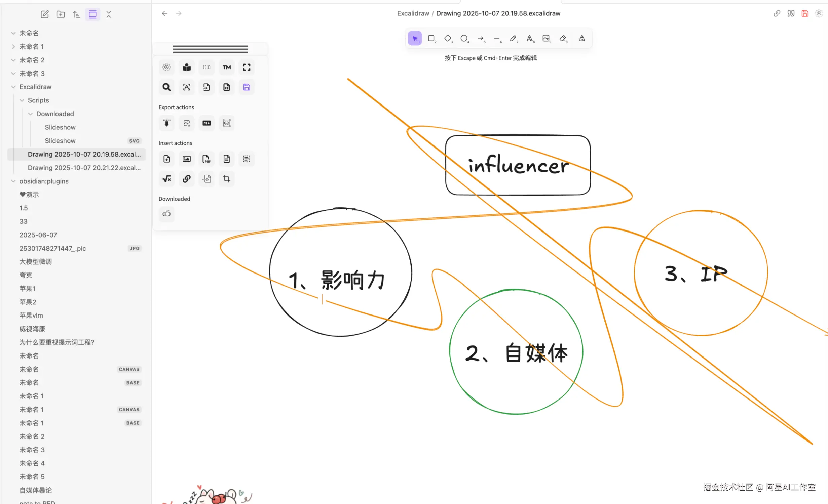
Task: Click the insert LaTeX formula icon
Action: (166, 179)
